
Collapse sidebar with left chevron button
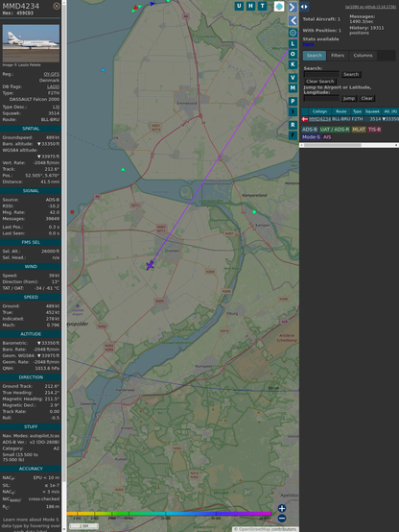(293, 21)
